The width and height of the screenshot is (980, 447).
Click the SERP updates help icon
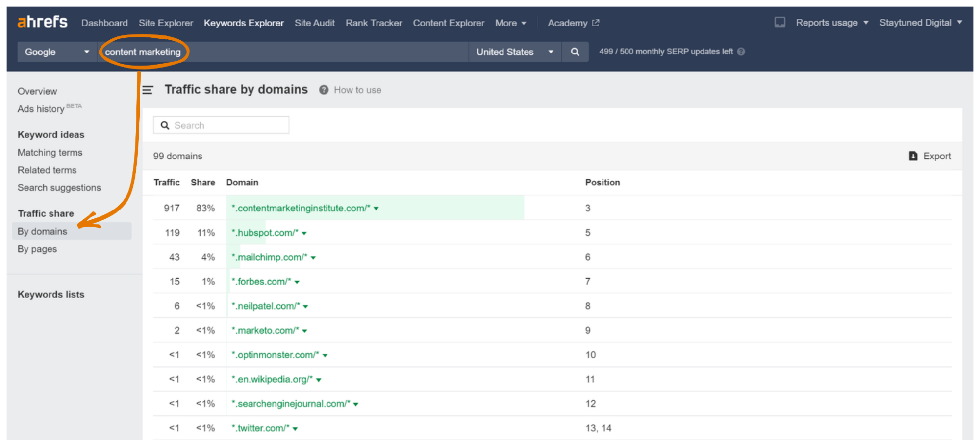[741, 52]
